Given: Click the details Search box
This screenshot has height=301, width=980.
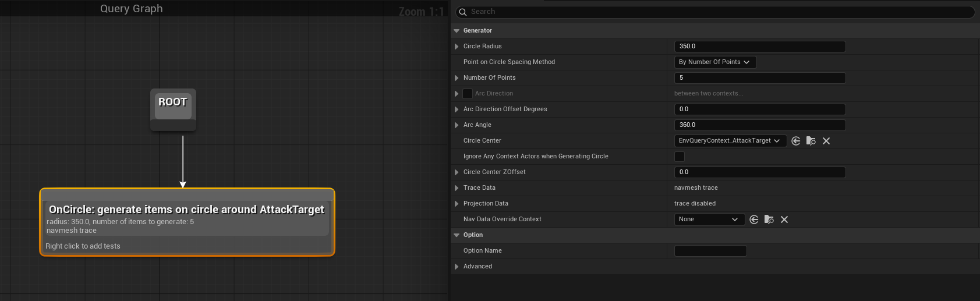Looking at the screenshot, I should coord(715,12).
